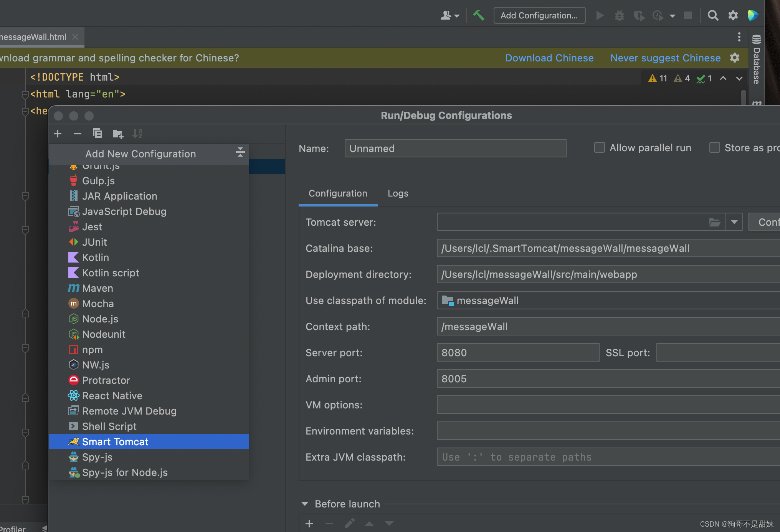Open editor tab options three-dot menu
Image resolution: width=780 pixels, height=532 pixels.
coord(739,37)
